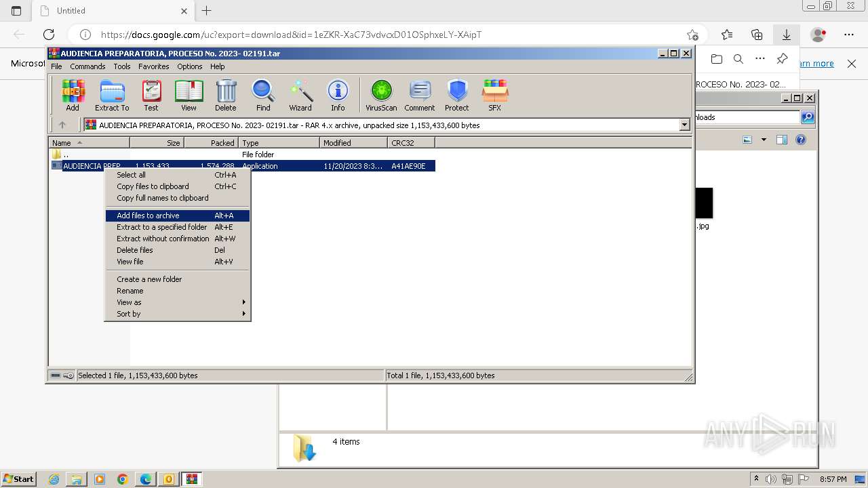Screen dimensions: 868x488
Task: Run VirusScan on the archive
Action: (381, 95)
